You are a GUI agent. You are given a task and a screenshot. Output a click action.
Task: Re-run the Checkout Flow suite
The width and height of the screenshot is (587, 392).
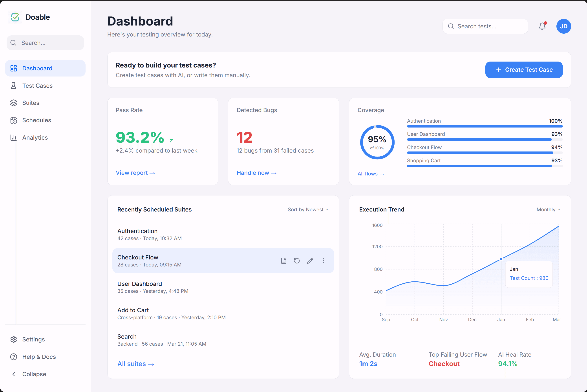coord(297,261)
